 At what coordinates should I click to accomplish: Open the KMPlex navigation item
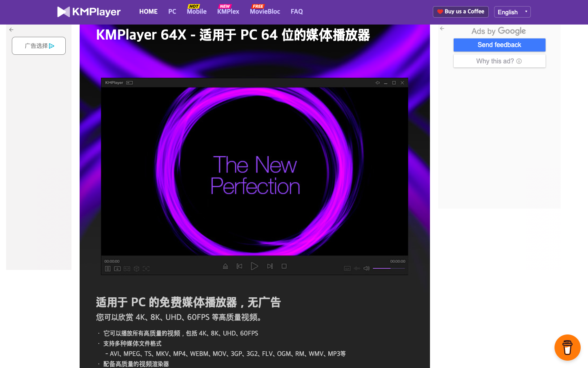pyautogui.click(x=228, y=11)
